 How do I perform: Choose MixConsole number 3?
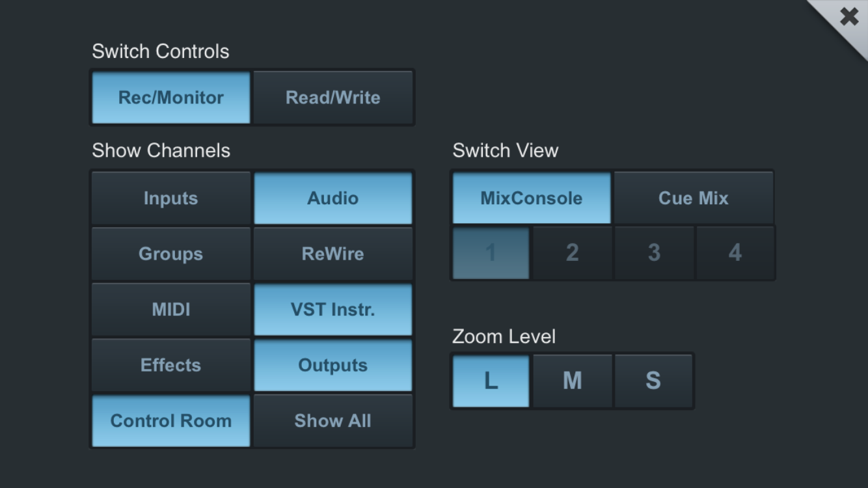pos(653,253)
